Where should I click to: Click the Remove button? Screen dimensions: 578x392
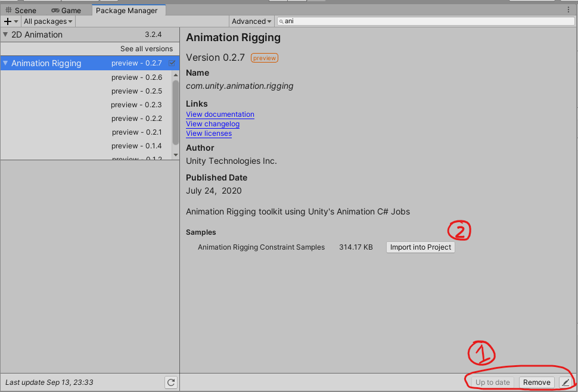coord(536,382)
